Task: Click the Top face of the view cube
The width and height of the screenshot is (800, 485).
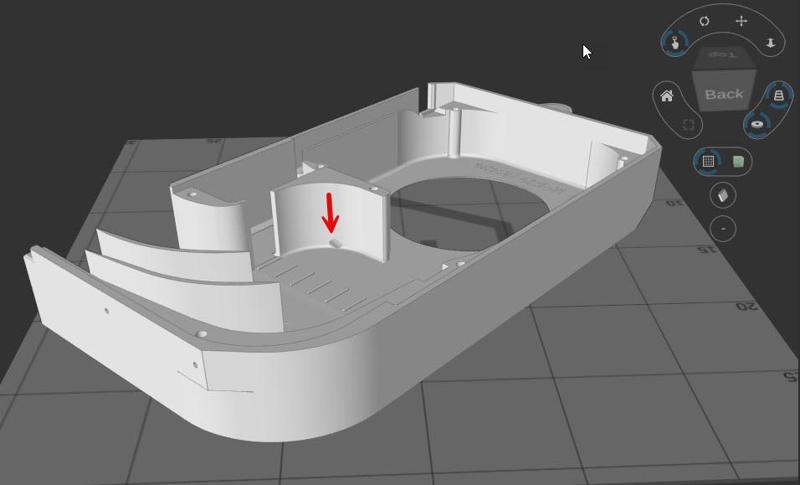Action: pyautogui.click(x=724, y=55)
